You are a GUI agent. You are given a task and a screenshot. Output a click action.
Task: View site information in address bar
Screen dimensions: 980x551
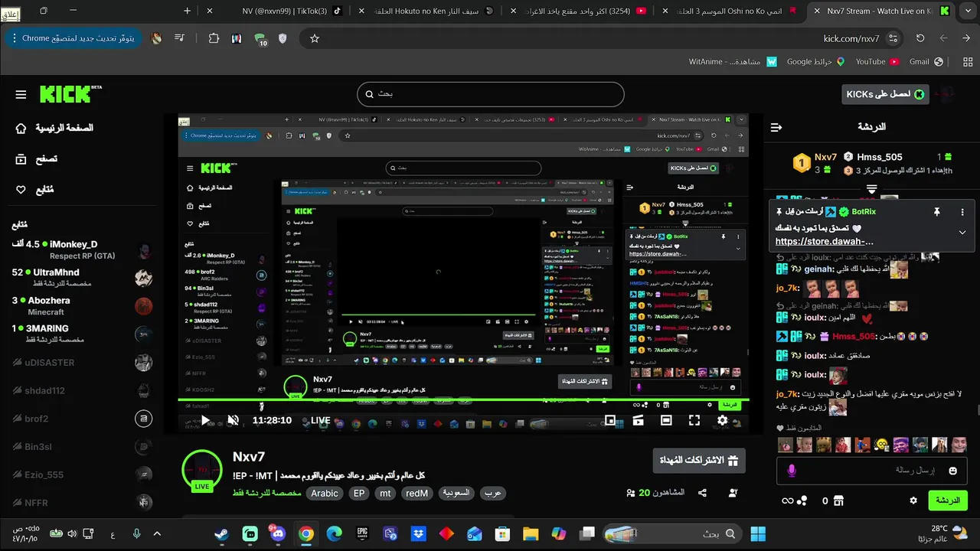tap(893, 38)
